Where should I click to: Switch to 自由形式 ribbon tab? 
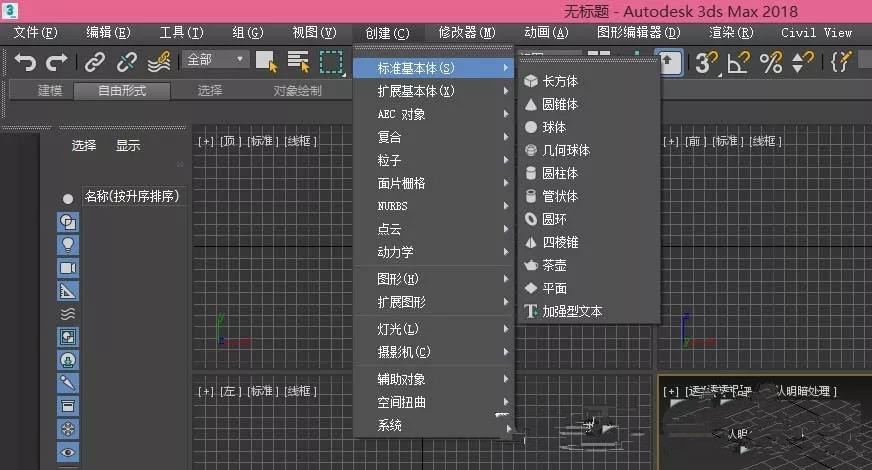tap(122, 91)
